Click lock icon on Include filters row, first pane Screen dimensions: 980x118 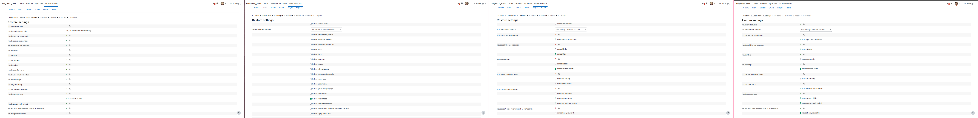[70, 55]
